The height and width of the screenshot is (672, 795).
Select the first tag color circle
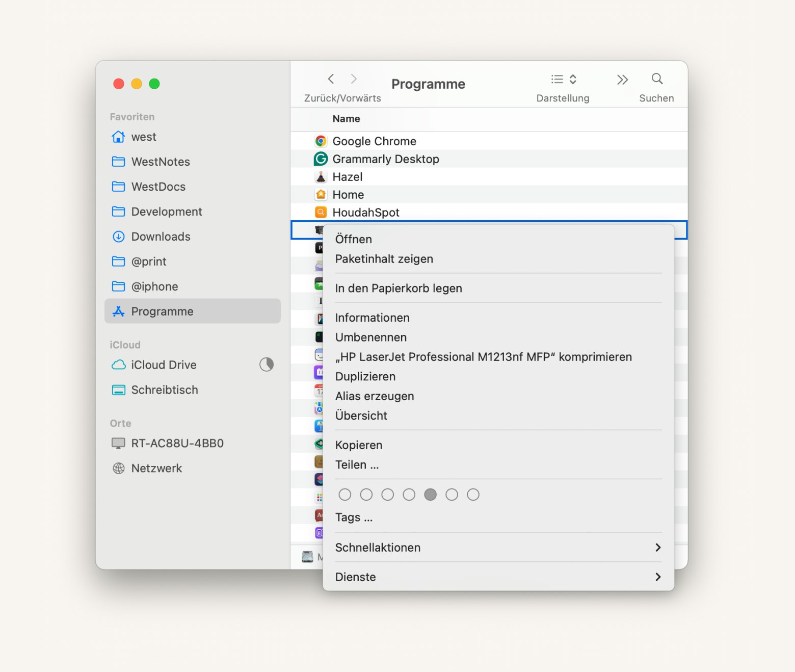click(345, 495)
